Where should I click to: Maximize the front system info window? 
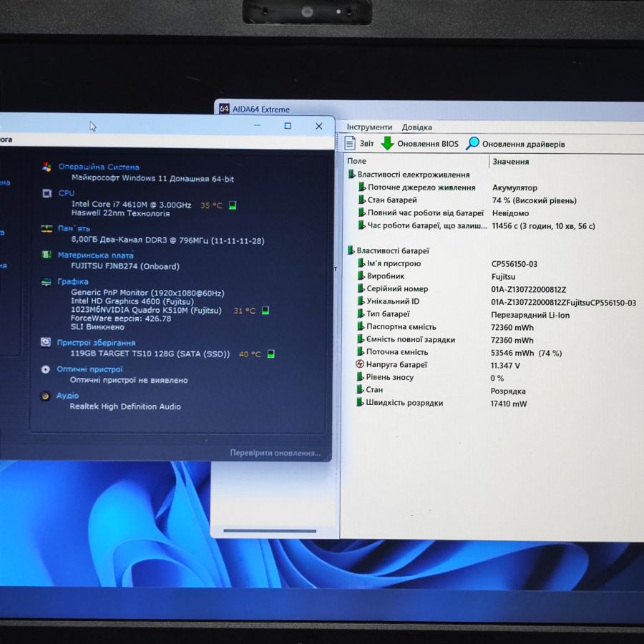[x=288, y=126]
